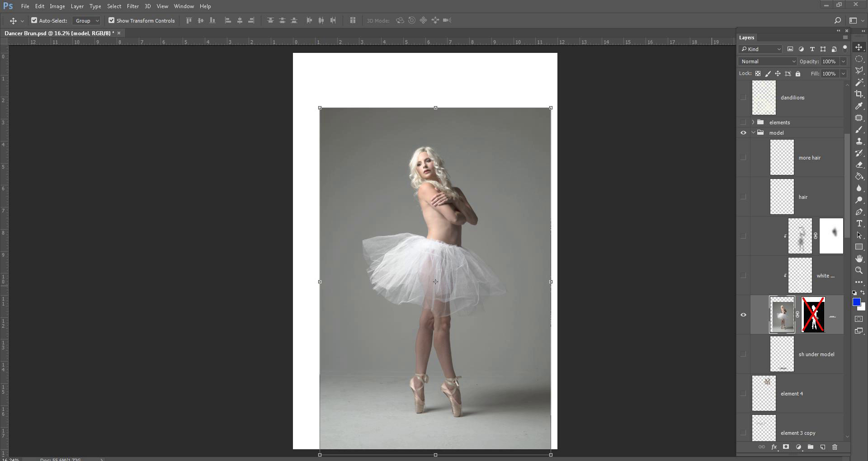Viewport: 868px width, 461px height.
Task: Click the disabled layer mask thumbnail
Action: (813, 315)
